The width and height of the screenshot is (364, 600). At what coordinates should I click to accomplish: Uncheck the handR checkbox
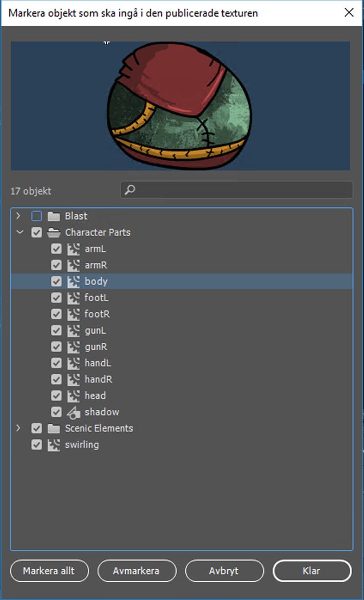coord(56,379)
